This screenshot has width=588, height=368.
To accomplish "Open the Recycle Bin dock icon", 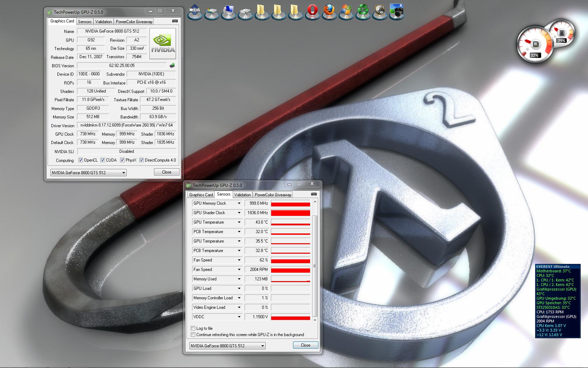I will click(363, 11).
